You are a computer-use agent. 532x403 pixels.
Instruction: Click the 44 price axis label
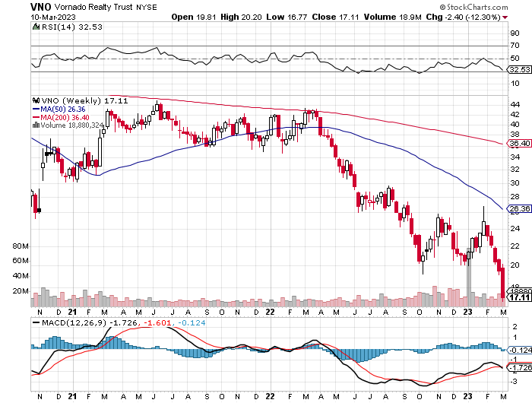click(515, 104)
